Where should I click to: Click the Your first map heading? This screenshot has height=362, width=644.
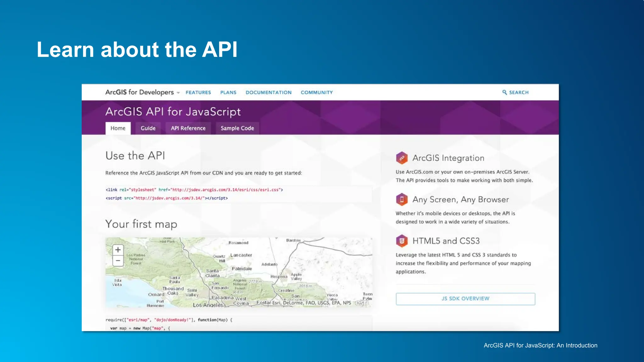141,224
